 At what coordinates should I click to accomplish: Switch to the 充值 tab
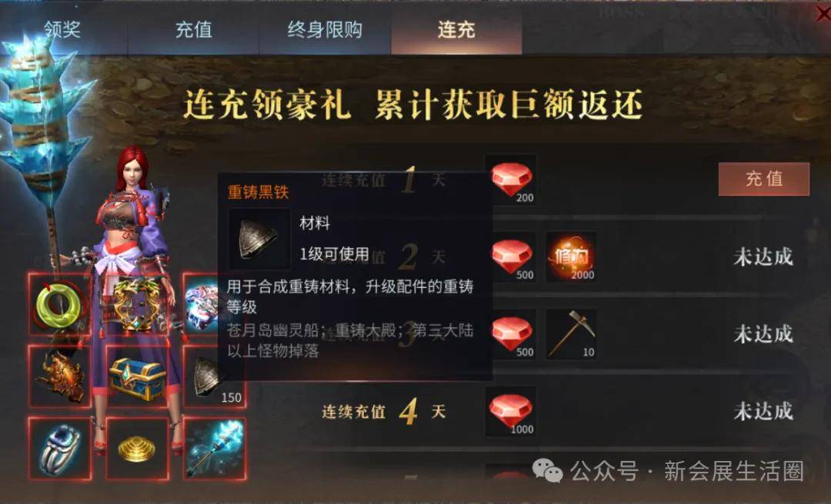193,29
